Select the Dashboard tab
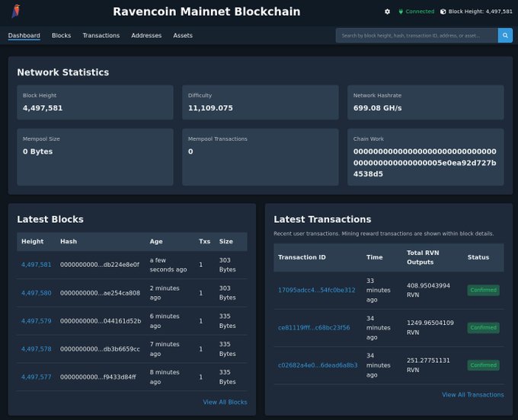 click(24, 35)
